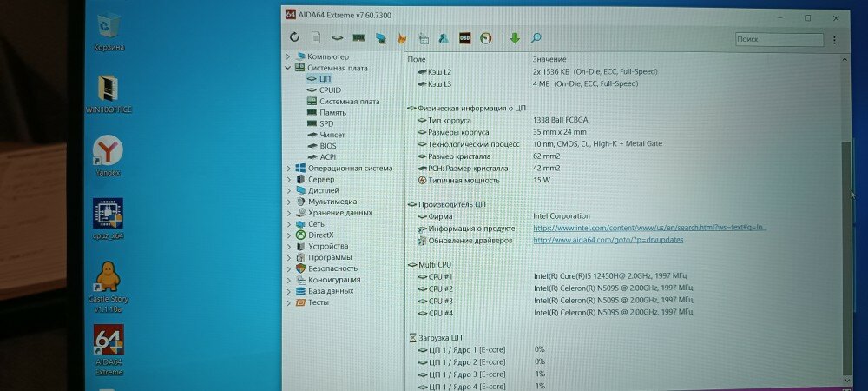Expand the Сеть node arrow
Image resolution: width=868 pixels, height=391 pixels.
click(x=288, y=224)
